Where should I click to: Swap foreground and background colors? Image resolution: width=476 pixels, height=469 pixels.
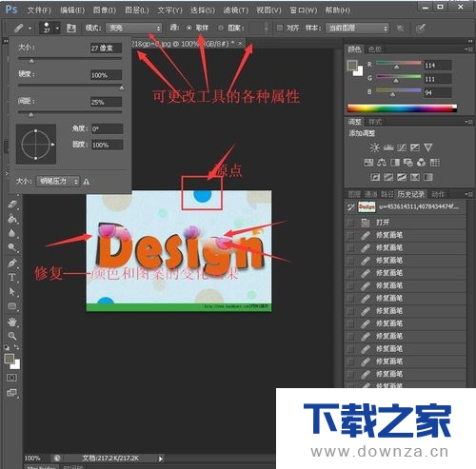pyautogui.click(x=16, y=347)
